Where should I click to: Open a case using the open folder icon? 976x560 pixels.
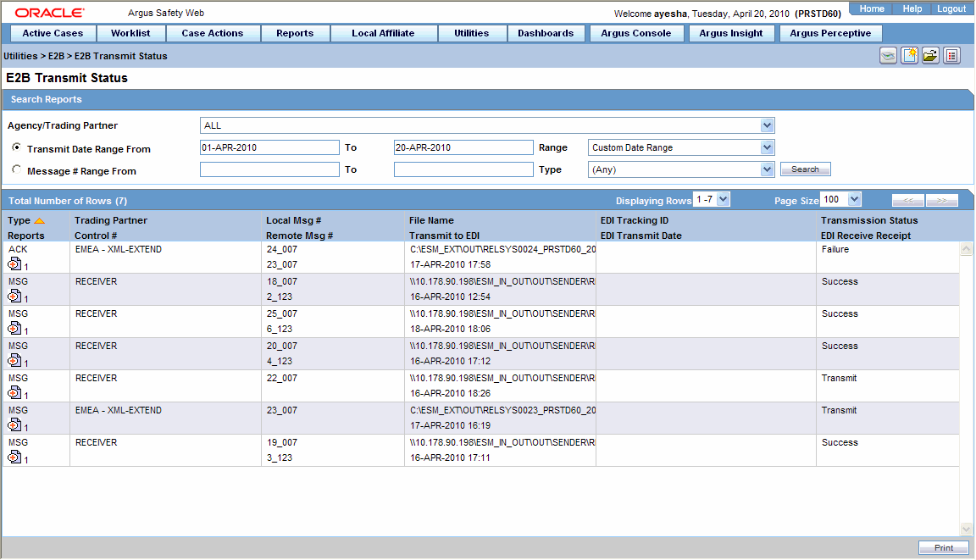[x=930, y=55]
